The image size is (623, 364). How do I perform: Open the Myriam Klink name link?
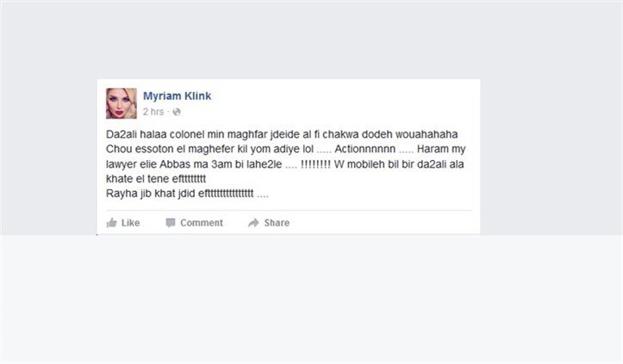[178, 96]
